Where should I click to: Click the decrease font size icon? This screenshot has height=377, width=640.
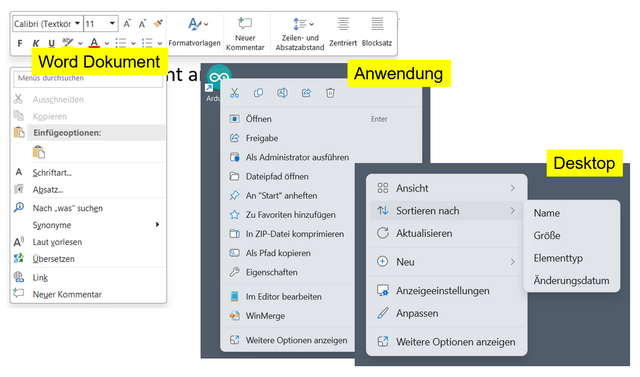(x=142, y=24)
